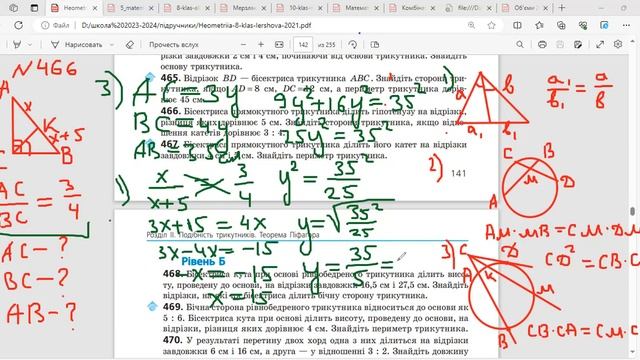Click the page number 141 on the page
The width and height of the screenshot is (640, 360).
[x=458, y=173]
